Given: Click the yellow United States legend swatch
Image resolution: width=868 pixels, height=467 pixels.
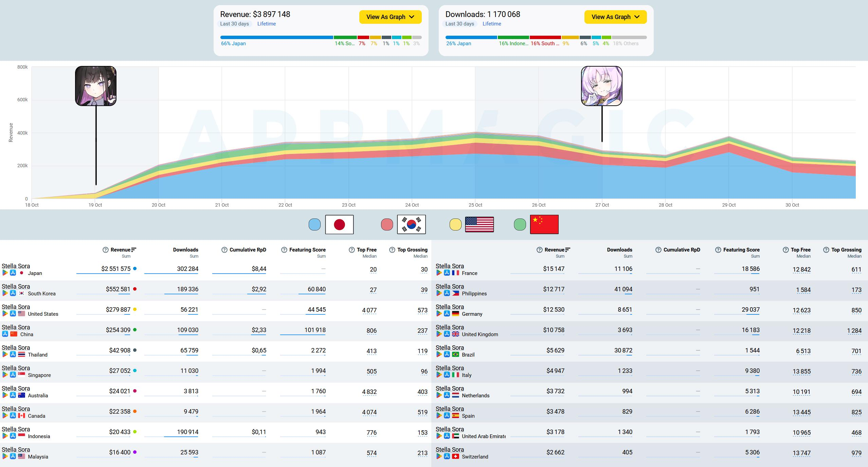Looking at the screenshot, I should (455, 225).
